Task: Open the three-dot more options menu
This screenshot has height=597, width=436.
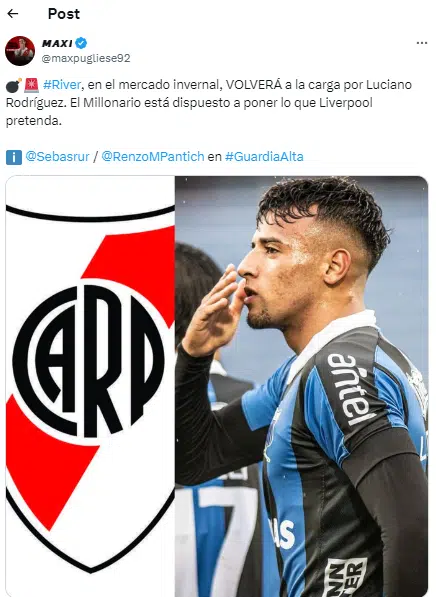Action: 422,43
